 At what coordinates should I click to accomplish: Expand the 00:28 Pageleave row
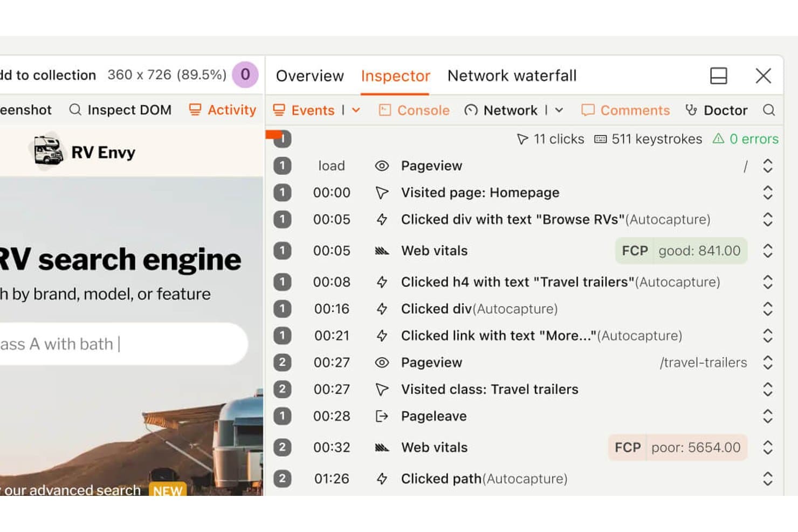point(768,416)
